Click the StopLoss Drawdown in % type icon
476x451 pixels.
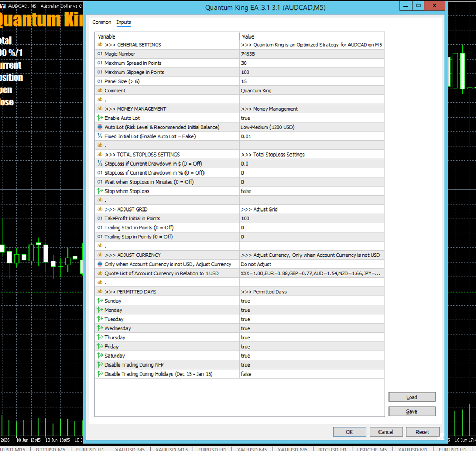(x=100, y=173)
